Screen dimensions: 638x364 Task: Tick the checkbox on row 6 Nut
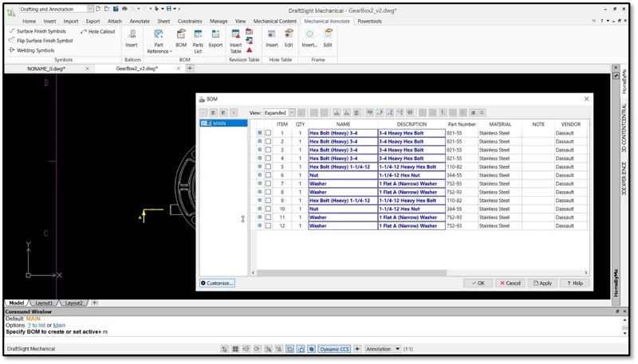(268, 175)
